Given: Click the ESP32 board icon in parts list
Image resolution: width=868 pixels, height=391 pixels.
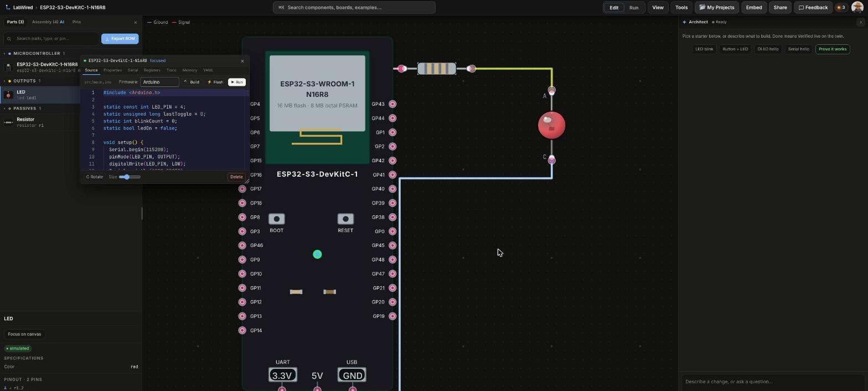Looking at the screenshot, I should [x=8, y=67].
